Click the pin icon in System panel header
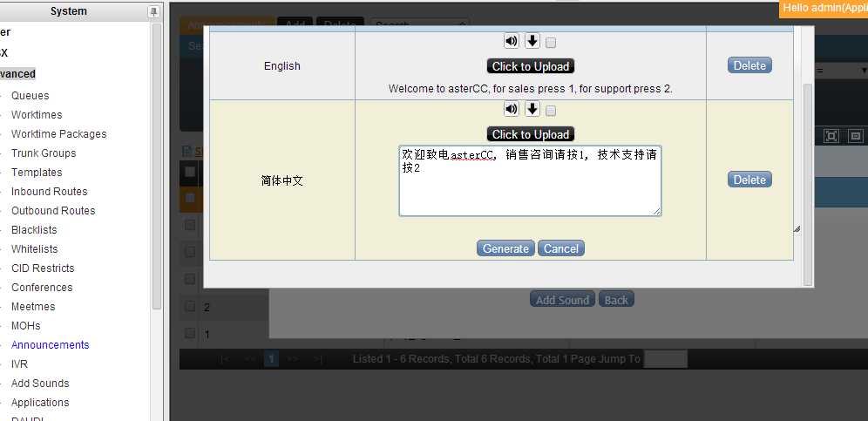Viewport: 868px width, 421px height. pos(154,11)
